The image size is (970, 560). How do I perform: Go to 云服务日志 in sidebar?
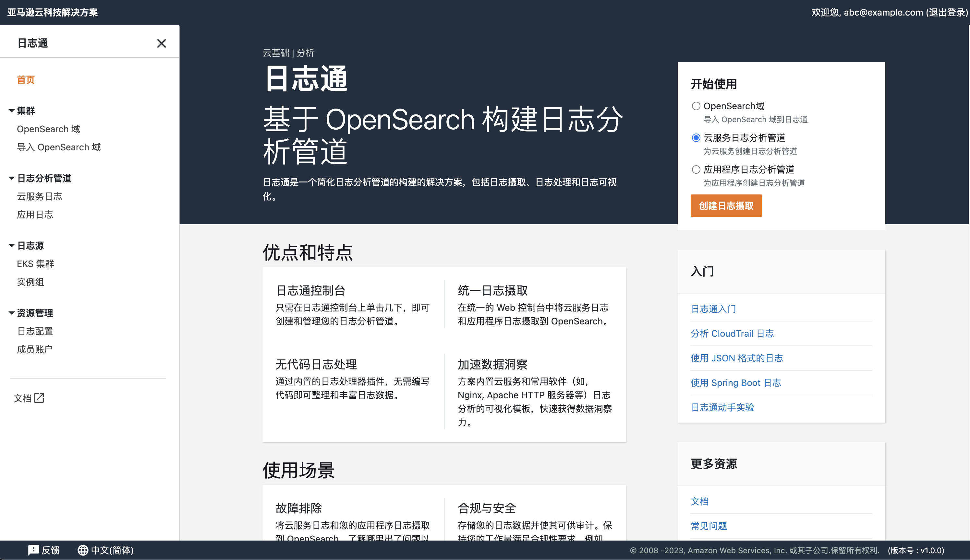click(x=39, y=196)
